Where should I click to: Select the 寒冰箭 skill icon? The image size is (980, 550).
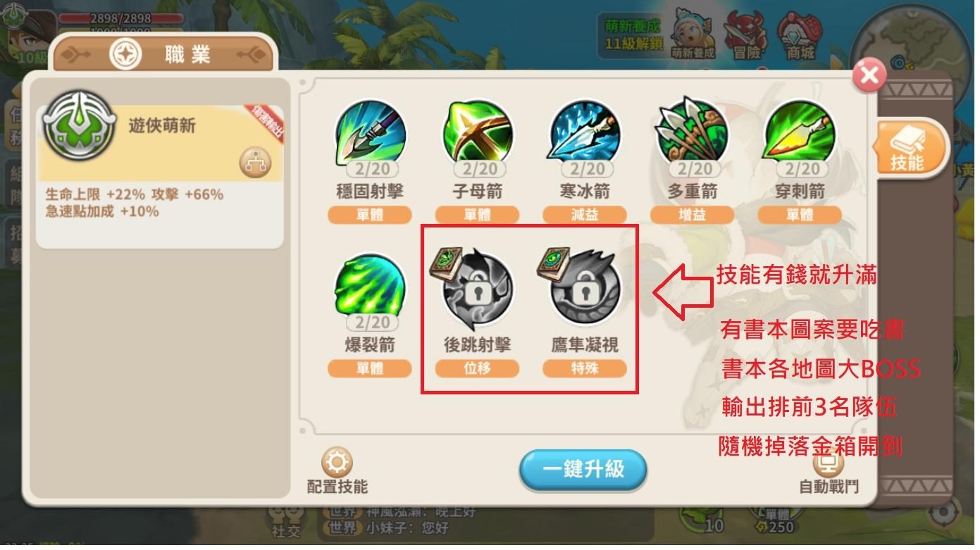[x=585, y=135]
